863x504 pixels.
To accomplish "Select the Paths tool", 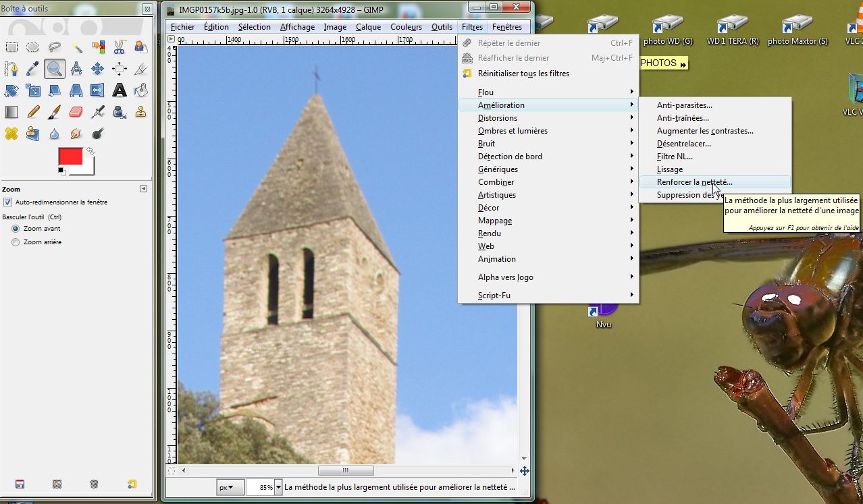I will [11, 68].
